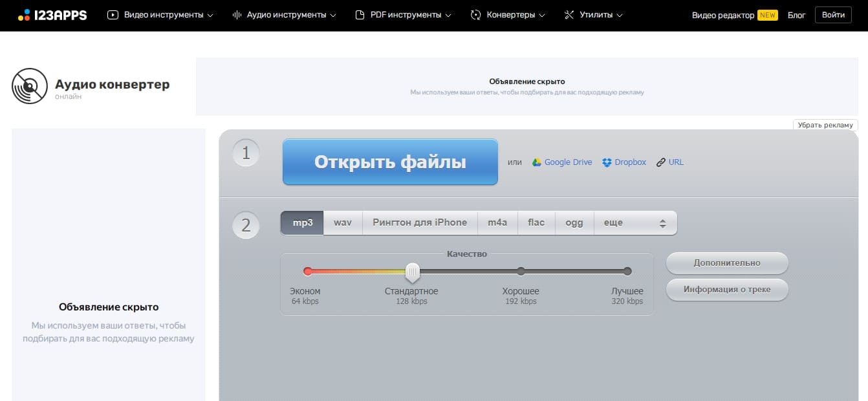The width and height of the screenshot is (868, 401).
Task: Click the Открыть файлы button
Action: tap(389, 162)
